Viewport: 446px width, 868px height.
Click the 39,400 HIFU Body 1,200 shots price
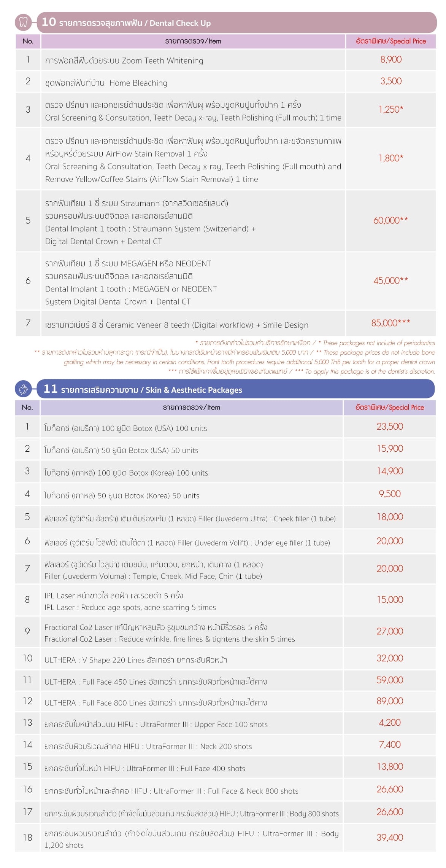(x=389, y=837)
